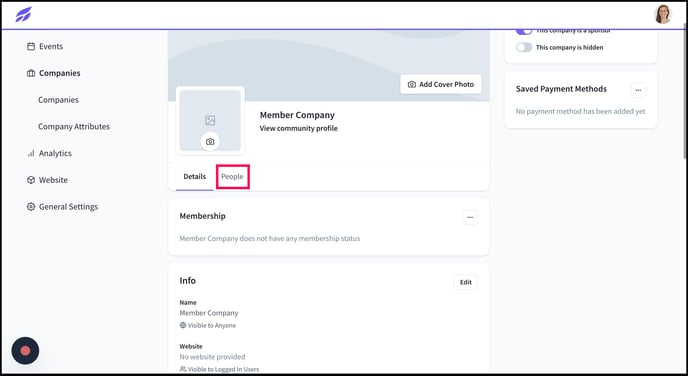Open the Membership section options menu
This screenshot has height=376, width=688.
coord(470,218)
